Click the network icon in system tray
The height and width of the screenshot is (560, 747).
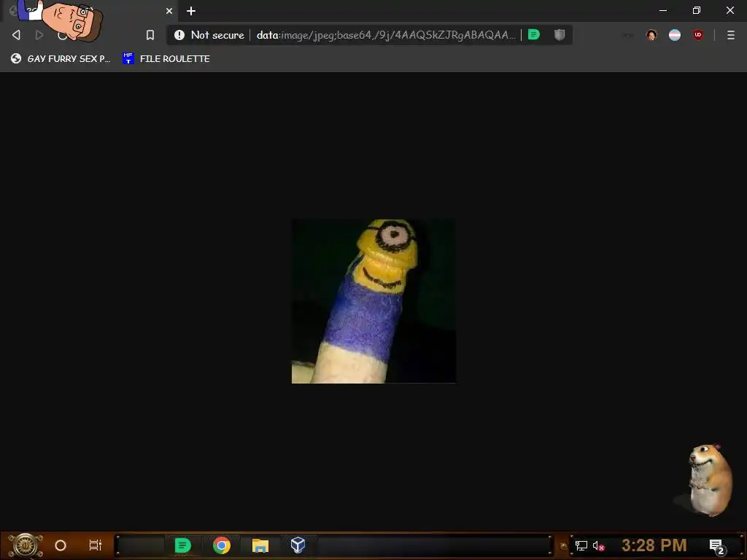(x=581, y=545)
